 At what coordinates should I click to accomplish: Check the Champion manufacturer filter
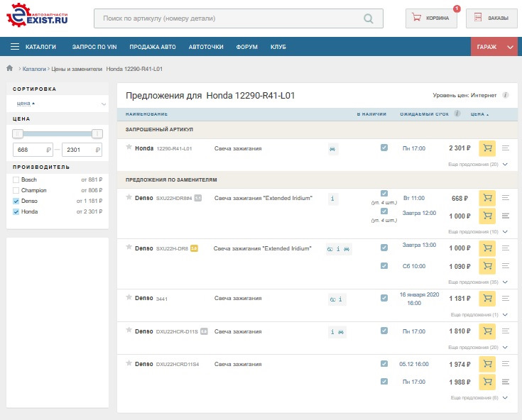click(16, 191)
